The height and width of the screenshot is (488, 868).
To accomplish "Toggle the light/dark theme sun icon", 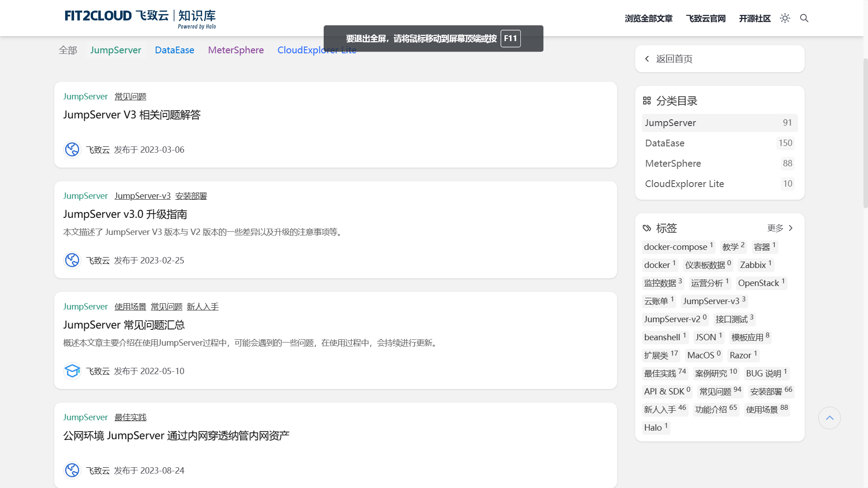I will point(785,18).
